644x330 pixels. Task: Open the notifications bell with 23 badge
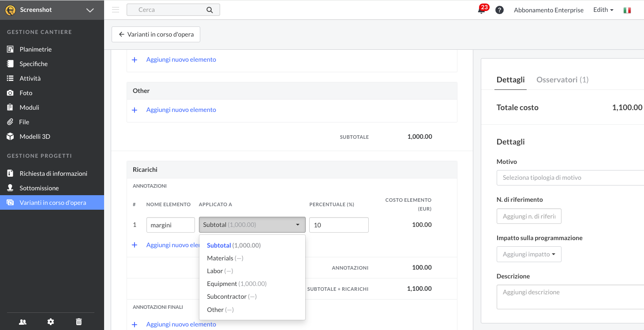[482, 10]
